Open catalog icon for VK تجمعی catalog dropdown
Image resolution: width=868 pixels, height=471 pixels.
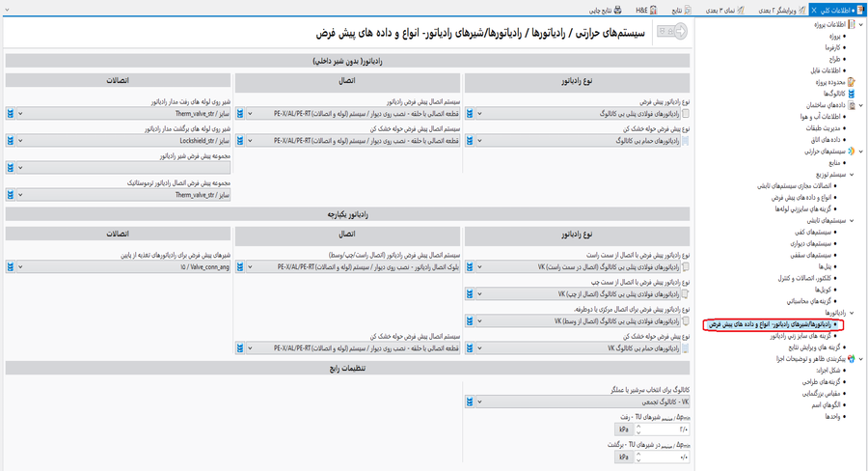coord(470,402)
